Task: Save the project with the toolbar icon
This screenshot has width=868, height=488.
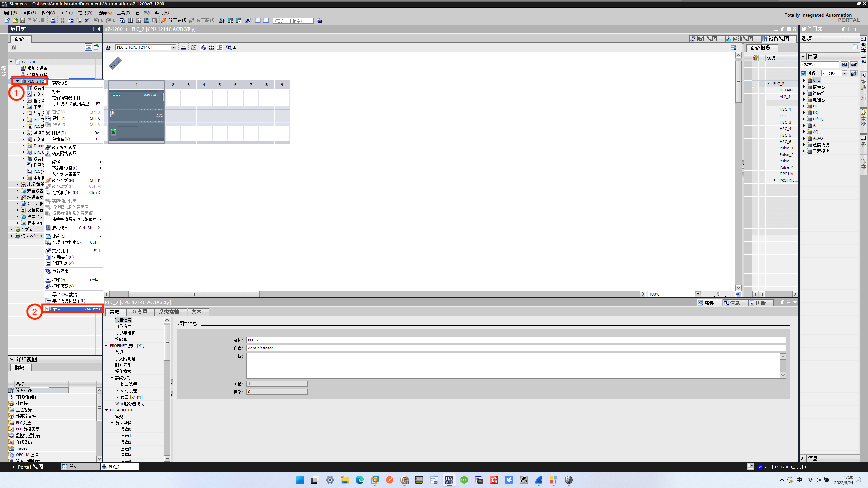Action: pyautogui.click(x=22, y=20)
